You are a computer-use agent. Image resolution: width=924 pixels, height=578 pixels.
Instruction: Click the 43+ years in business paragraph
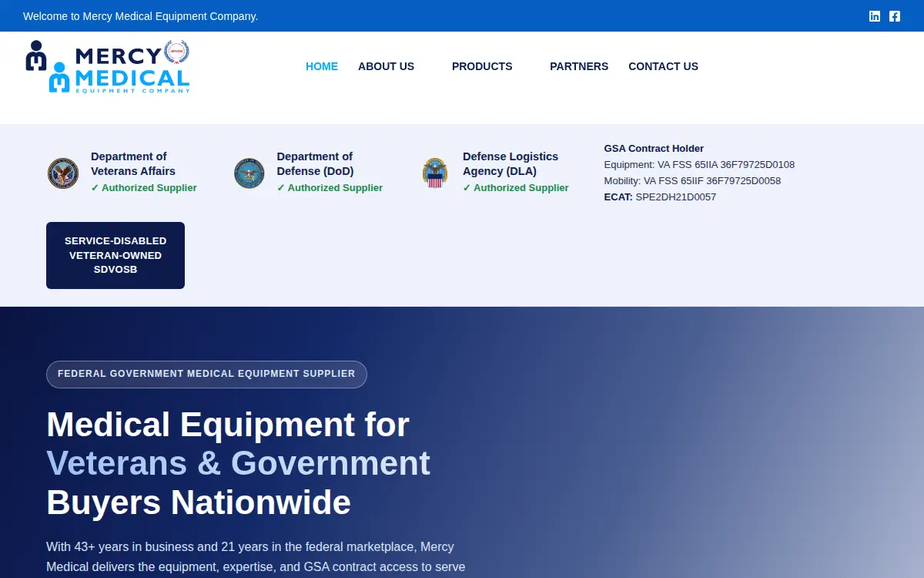(256, 556)
